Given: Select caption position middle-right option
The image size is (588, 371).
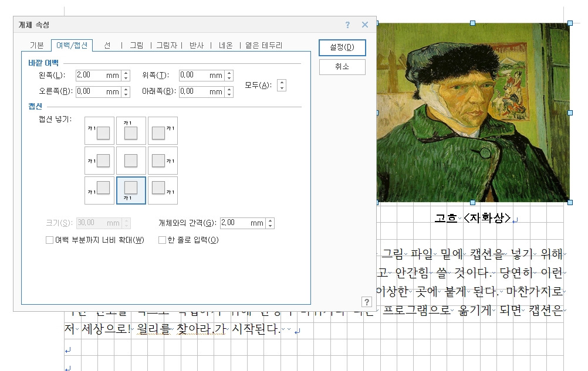Looking at the screenshot, I should pos(163,161).
